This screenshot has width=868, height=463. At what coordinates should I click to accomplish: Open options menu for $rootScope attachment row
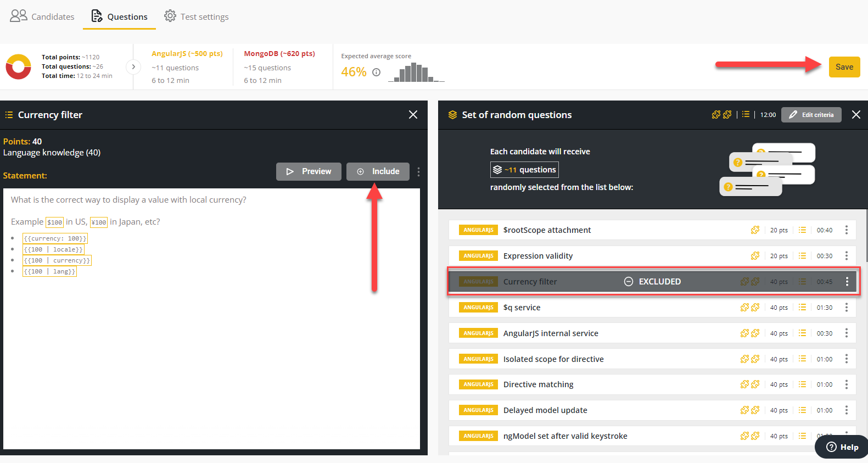[846, 230]
